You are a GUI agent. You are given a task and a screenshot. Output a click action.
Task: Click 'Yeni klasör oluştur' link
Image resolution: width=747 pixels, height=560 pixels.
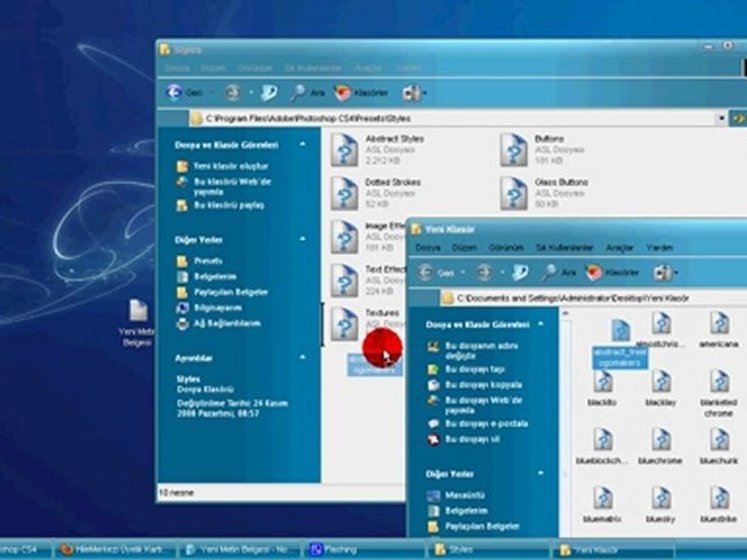click(223, 166)
